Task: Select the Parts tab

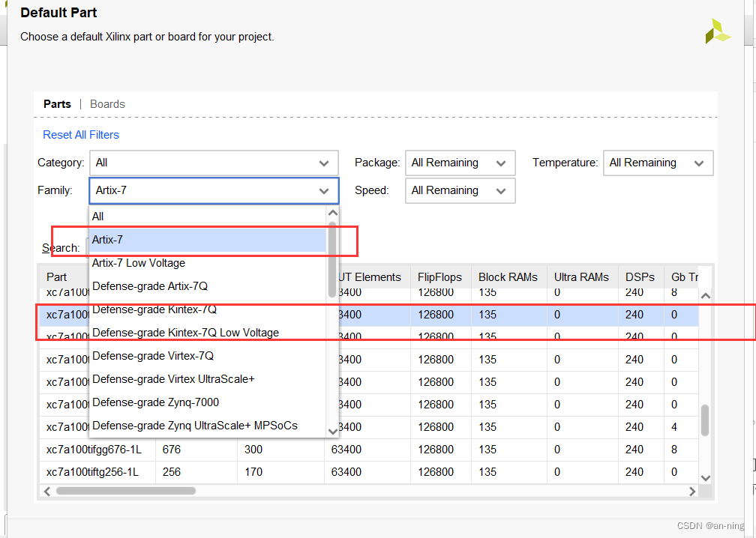Action: 57,104
